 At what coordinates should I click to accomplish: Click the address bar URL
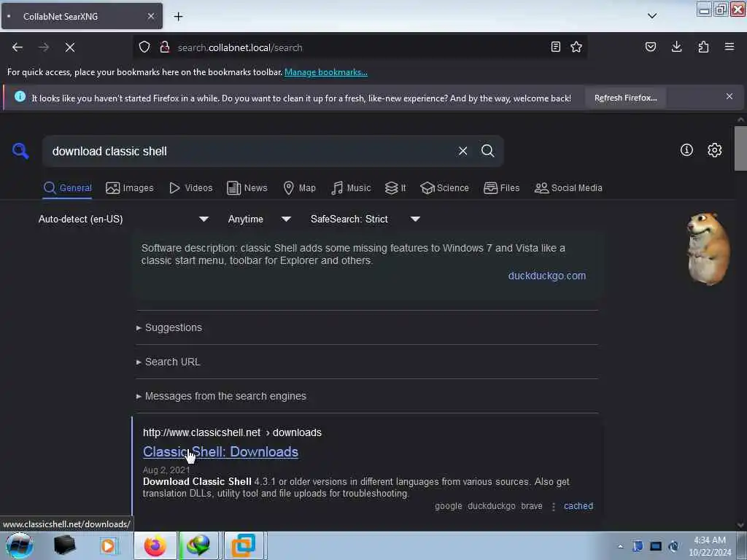click(240, 47)
